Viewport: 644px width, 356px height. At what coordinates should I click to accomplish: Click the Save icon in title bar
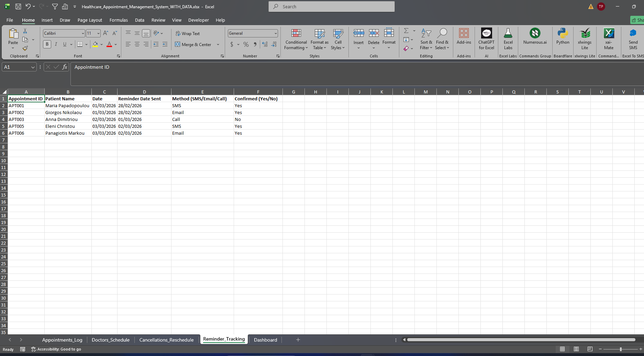pos(18,7)
